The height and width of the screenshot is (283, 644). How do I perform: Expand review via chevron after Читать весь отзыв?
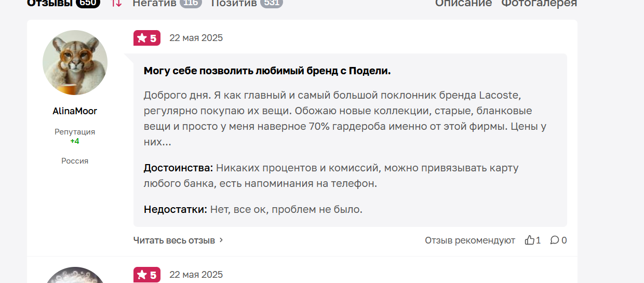pyautogui.click(x=221, y=240)
